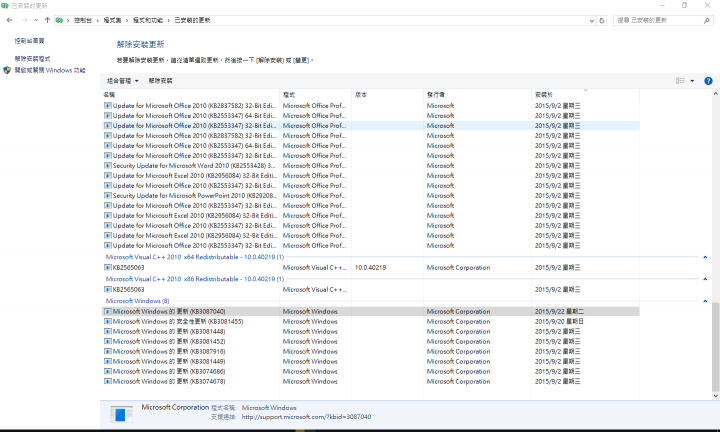Open the 控制台首頁 link
The image size is (720, 432).
[x=29, y=41]
